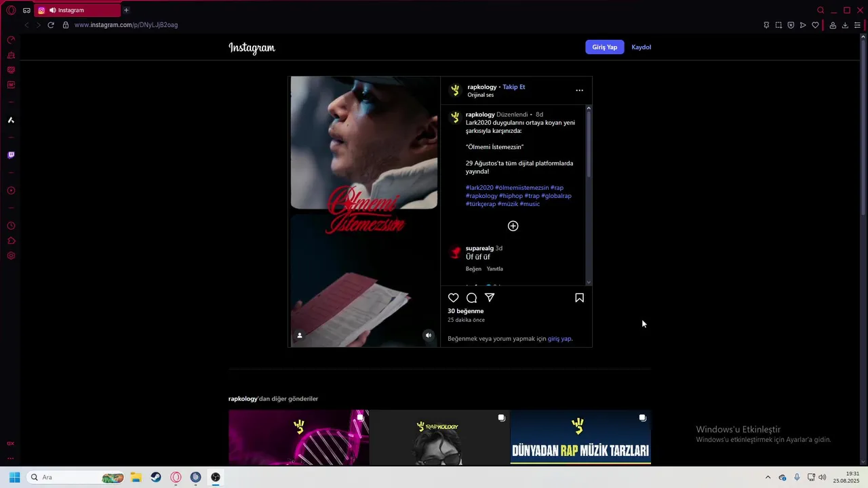The width and height of the screenshot is (868, 488).
Task: Click the Ara taskbar search box
Action: coord(77,477)
